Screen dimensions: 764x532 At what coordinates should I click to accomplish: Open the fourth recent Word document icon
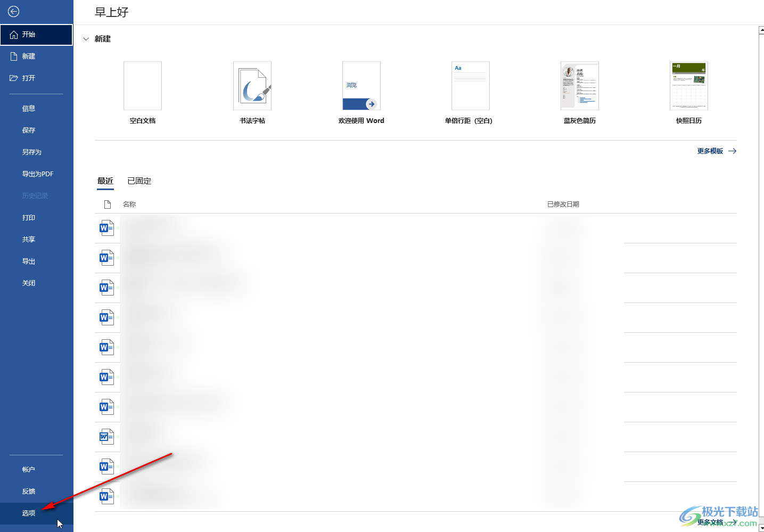[107, 317]
